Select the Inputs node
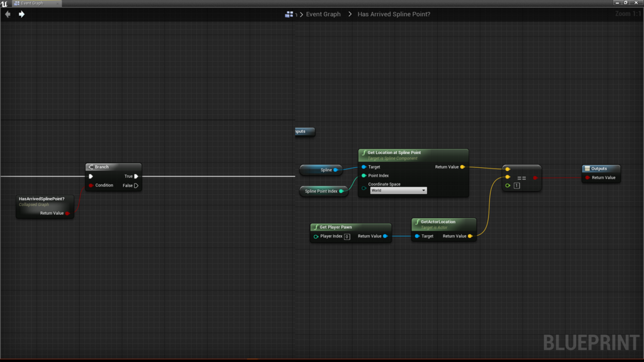644x362 pixels. tap(305, 131)
